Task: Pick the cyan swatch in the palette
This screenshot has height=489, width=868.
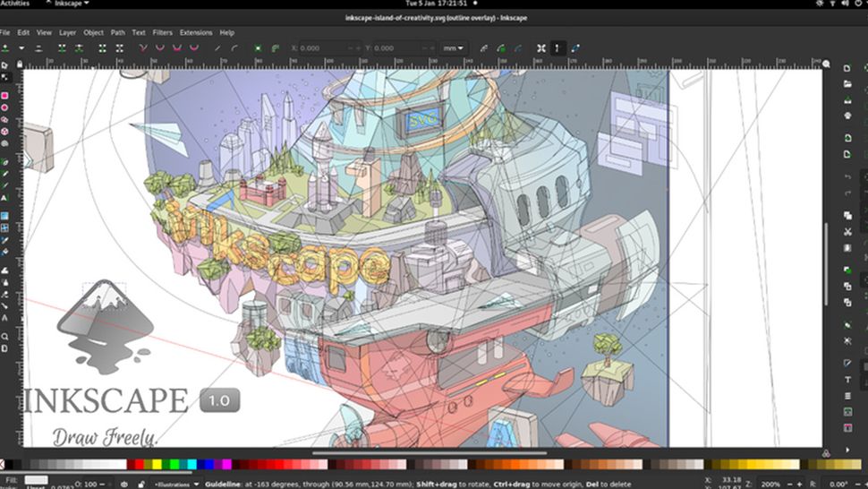Action: (x=192, y=465)
